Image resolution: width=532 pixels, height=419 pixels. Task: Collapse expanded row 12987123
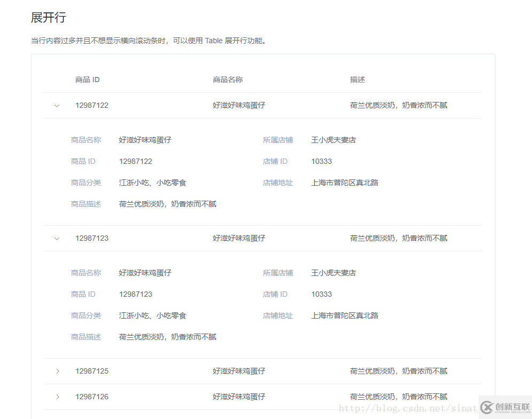(57, 239)
